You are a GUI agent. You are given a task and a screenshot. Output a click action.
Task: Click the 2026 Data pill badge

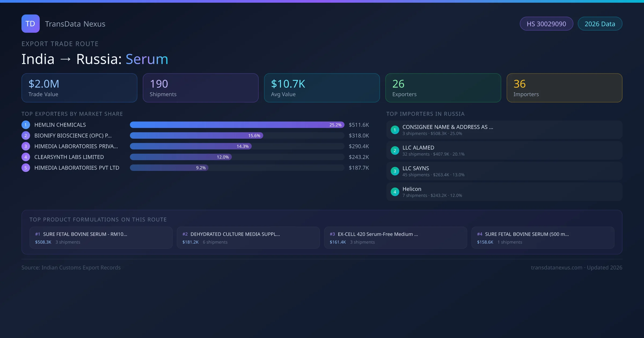pos(600,24)
